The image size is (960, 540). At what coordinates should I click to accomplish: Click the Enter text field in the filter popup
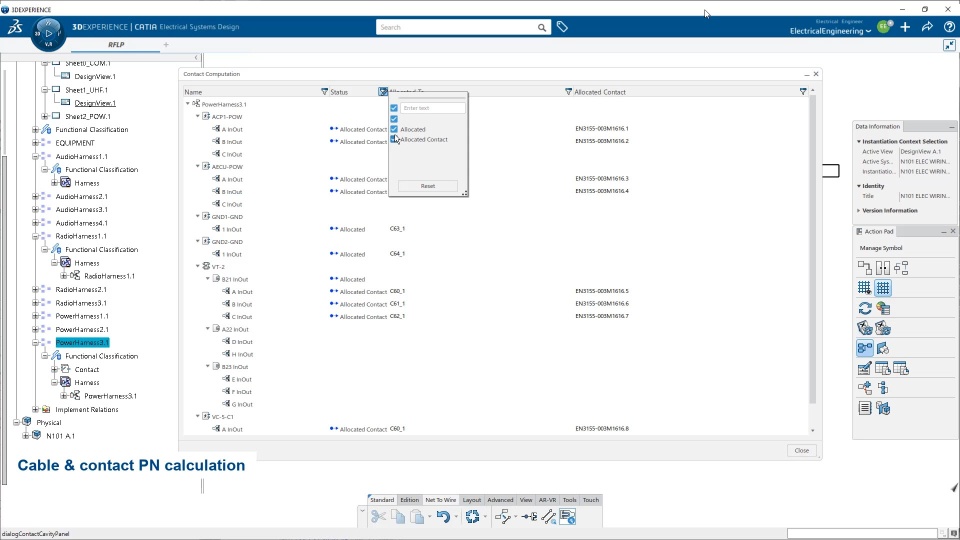[x=433, y=108]
